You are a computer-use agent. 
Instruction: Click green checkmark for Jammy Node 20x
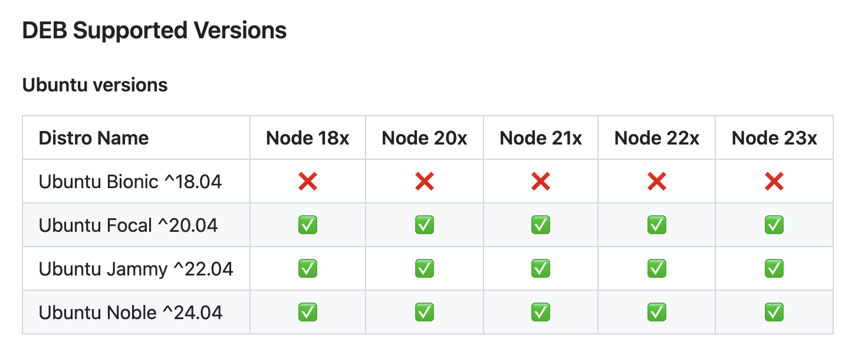[425, 268]
